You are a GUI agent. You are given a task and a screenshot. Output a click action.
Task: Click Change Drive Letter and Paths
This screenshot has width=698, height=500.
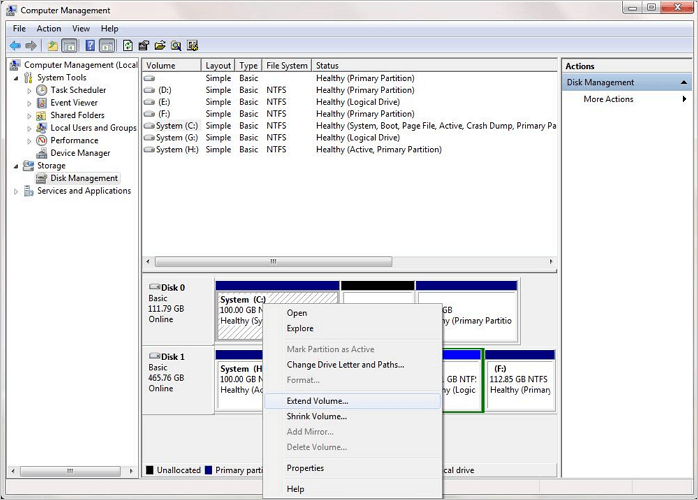345,365
